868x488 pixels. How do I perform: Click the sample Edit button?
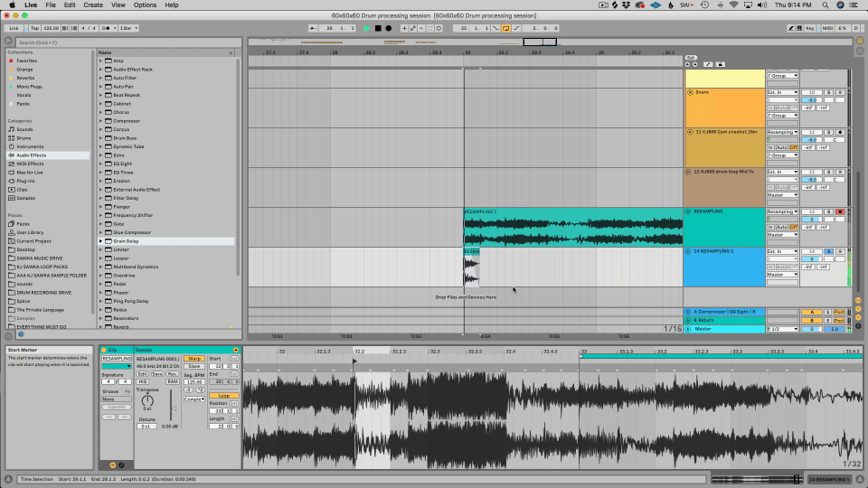click(x=142, y=374)
